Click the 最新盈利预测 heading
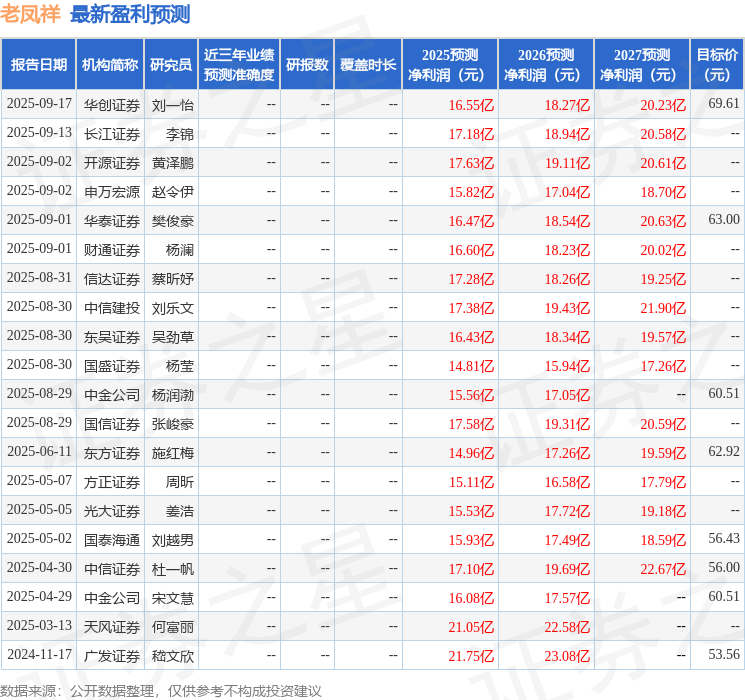This screenshot has height=700, width=745. point(130,14)
